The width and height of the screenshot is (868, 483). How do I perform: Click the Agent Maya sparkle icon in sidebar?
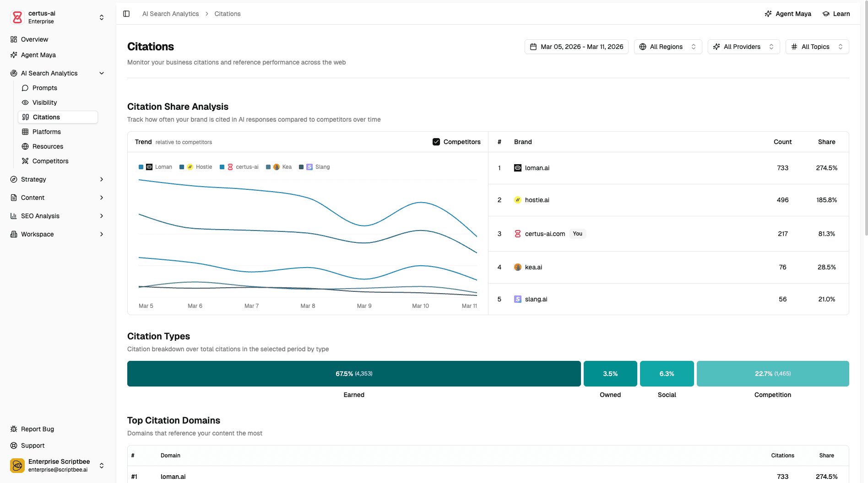tap(14, 55)
